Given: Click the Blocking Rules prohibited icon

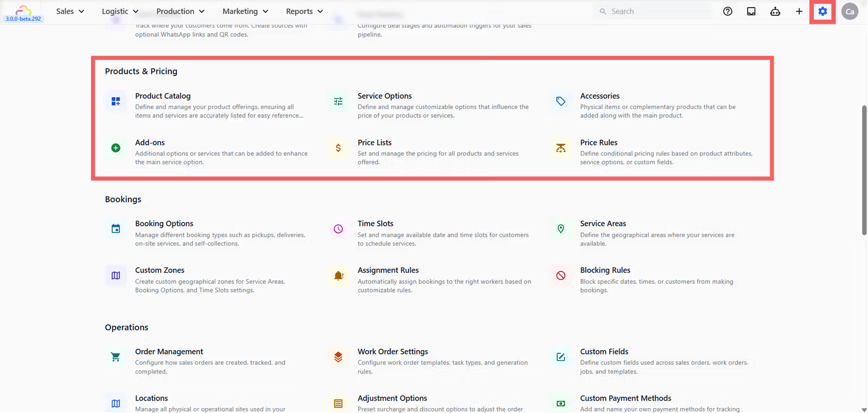Looking at the screenshot, I should (560, 276).
